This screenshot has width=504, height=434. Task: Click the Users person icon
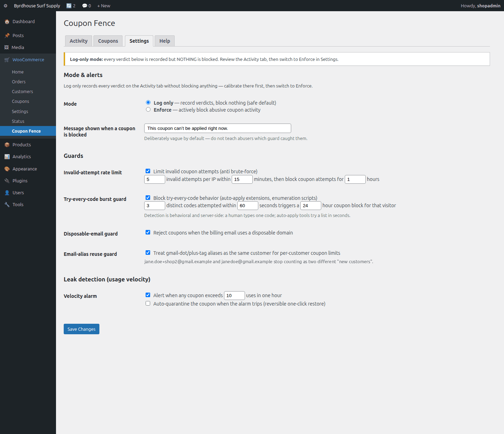pyautogui.click(x=7, y=193)
